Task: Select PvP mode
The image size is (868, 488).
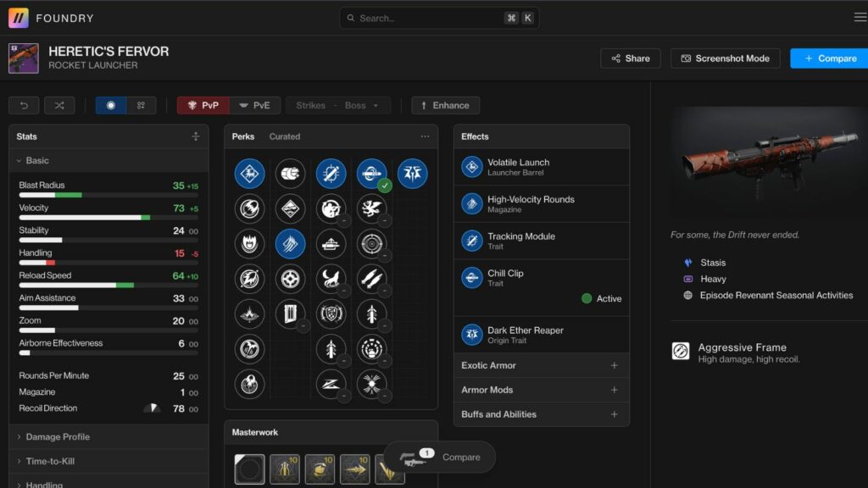Action: (x=203, y=105)
